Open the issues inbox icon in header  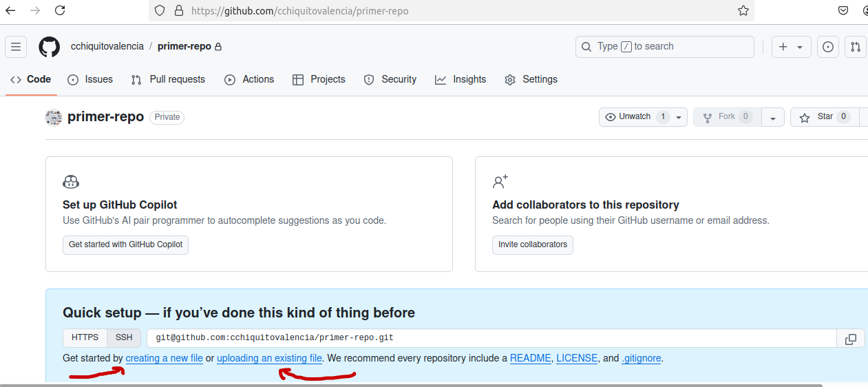point(828,47)
